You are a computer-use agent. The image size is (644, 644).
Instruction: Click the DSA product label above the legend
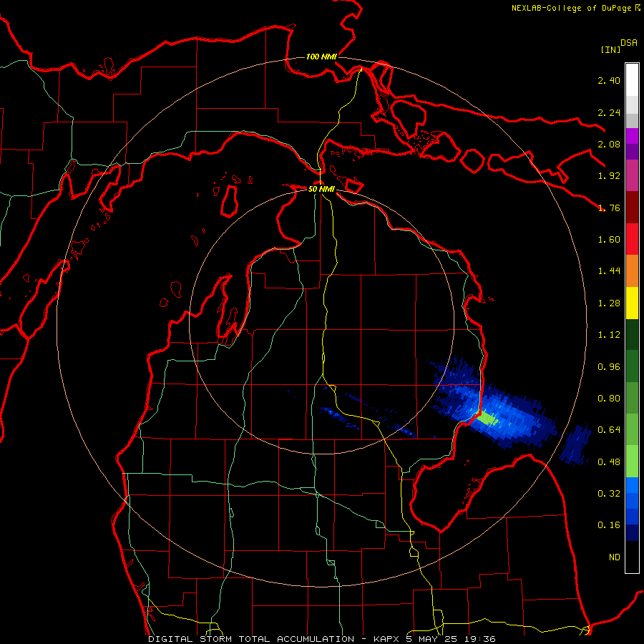(629, 43)
